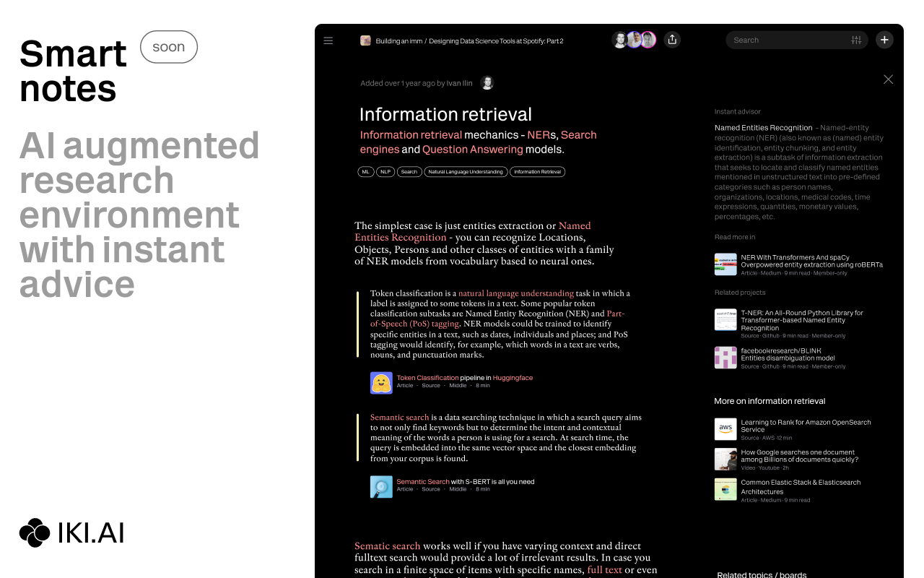The width and height of the screenshot is (924, 578).
Task: Click the 'soon' badge
Action: click(169, 47)
